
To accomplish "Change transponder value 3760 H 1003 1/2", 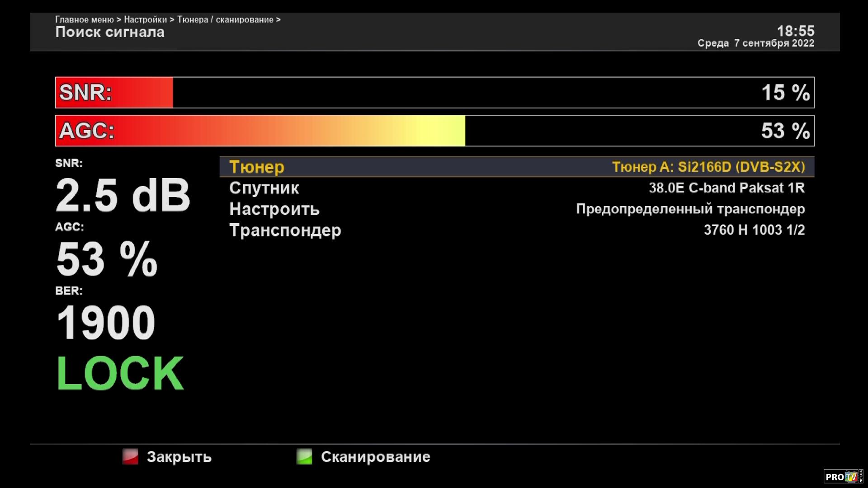I will (754, 230).
